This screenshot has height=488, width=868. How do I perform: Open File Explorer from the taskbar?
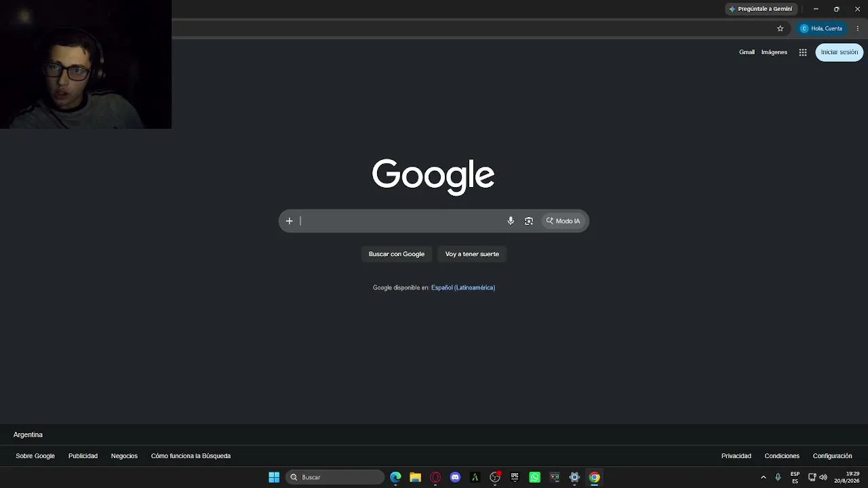pos(416,477)
